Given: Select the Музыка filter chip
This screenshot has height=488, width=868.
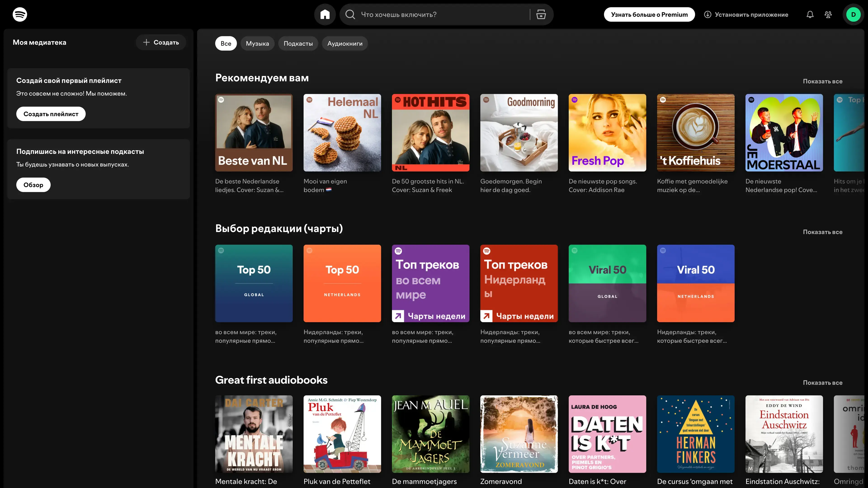Looking at the screenshot, I should tap(257, 43).
